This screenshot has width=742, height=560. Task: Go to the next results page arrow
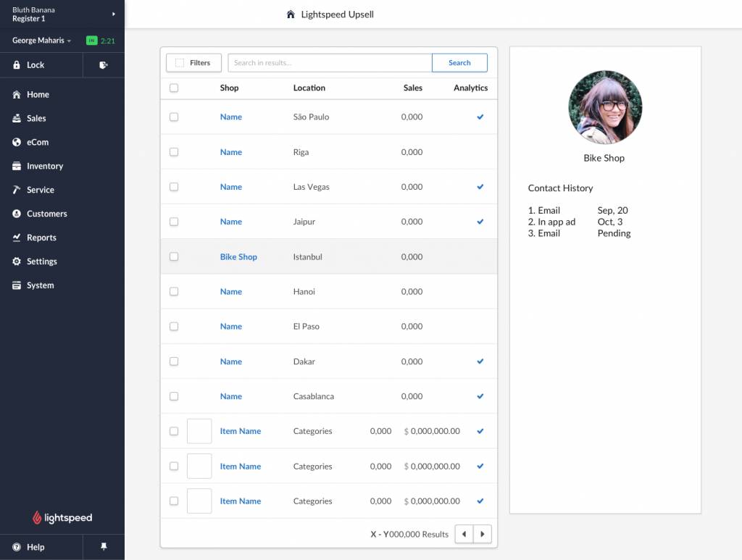483,535
